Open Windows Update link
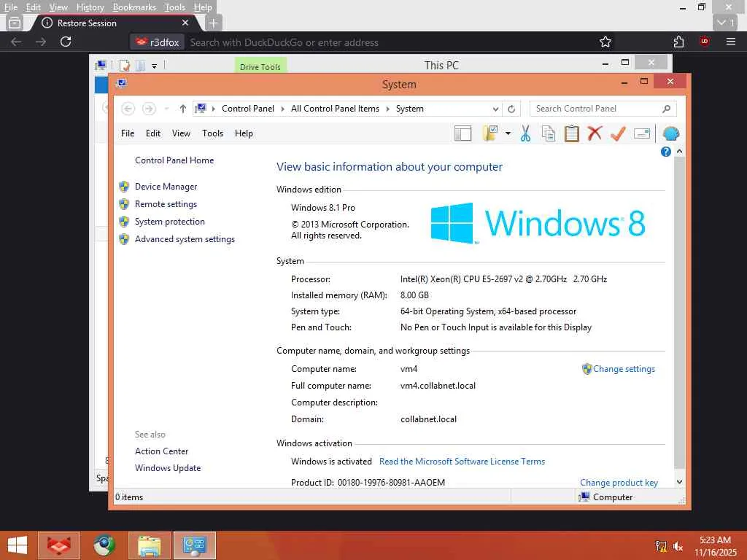Viewport: 747px width, 560px height. (x=168, y=468)
